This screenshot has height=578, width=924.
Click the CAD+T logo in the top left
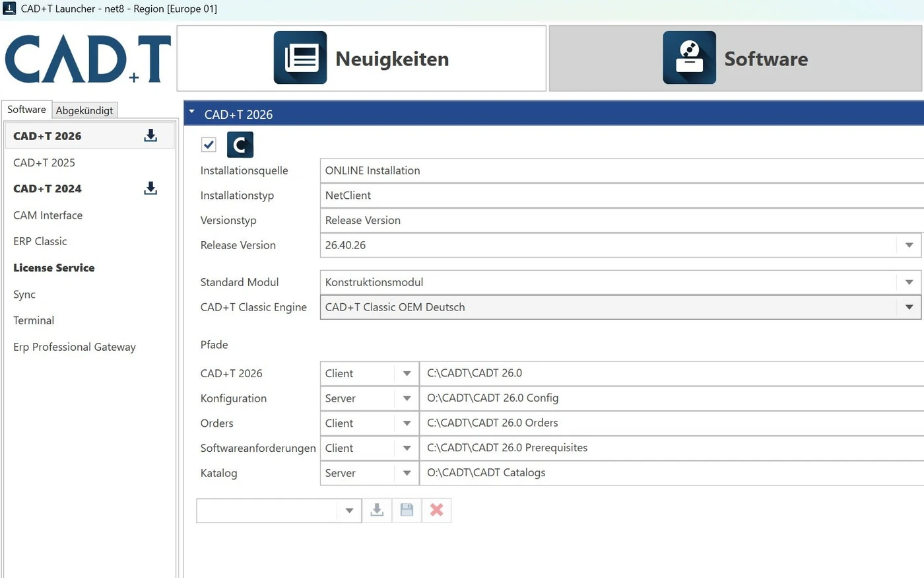pos(88,59)
